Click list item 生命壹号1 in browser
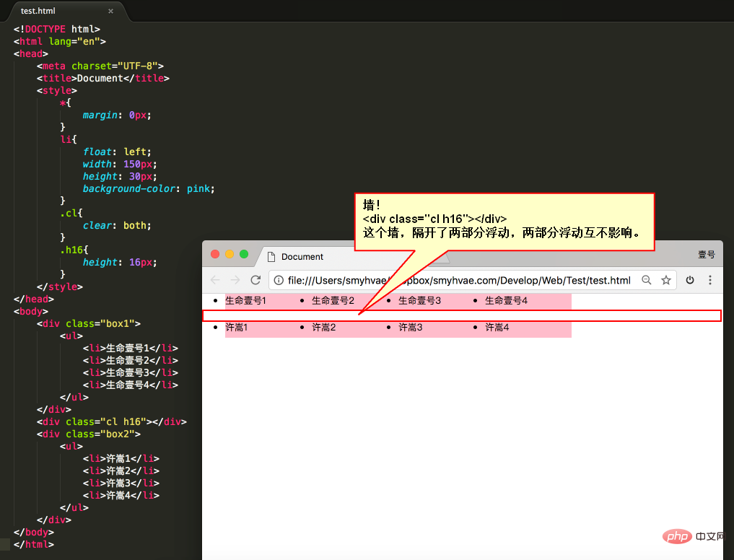The image size is (734, 560). click(x=246, y=301)
